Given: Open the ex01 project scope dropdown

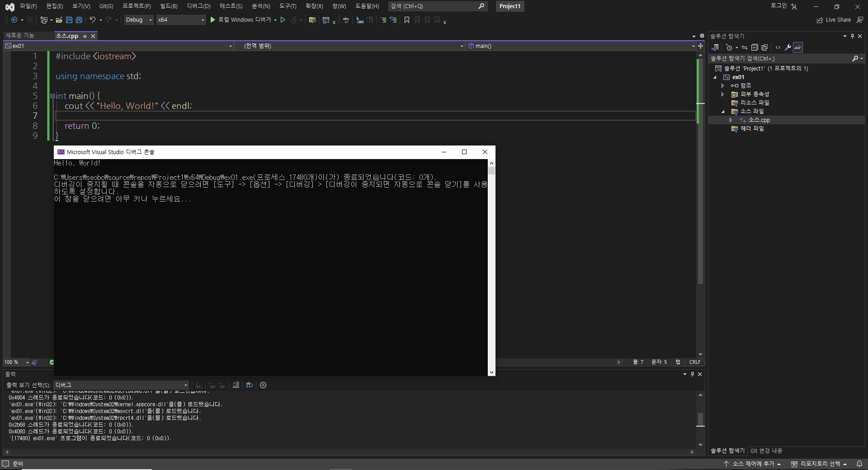Looking at the screenshot, I should tap(118, 46).
